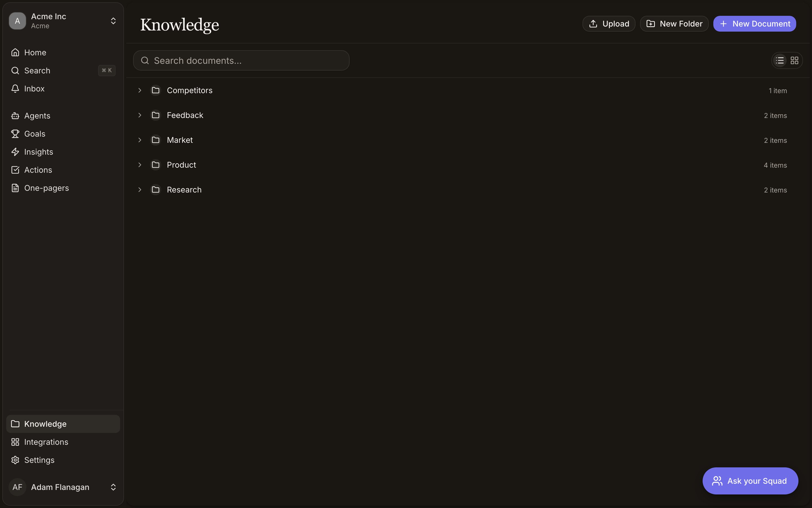Open Actions in sidebar

[63, 170]
